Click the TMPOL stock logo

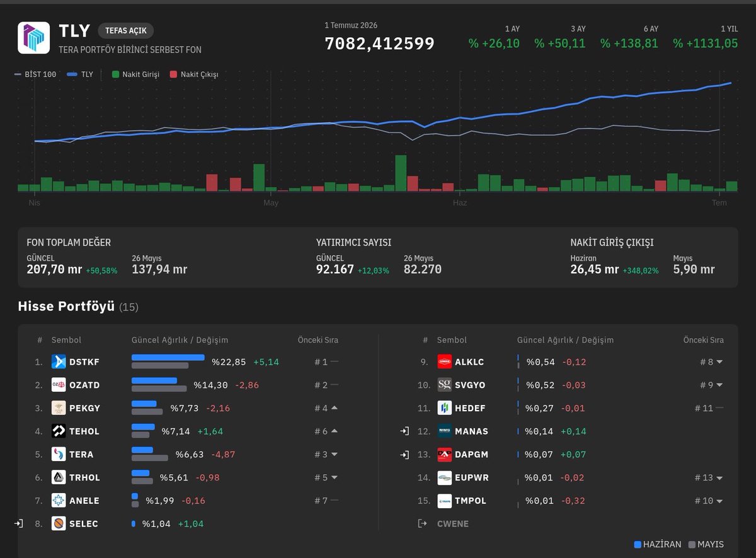[x=445, y=501]
